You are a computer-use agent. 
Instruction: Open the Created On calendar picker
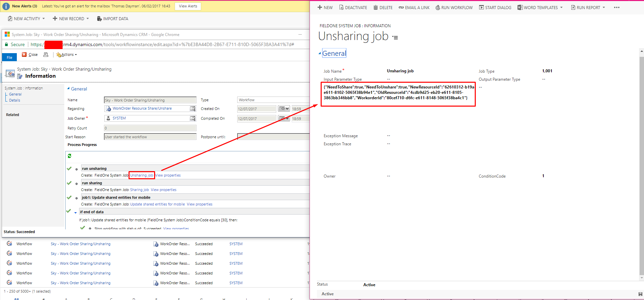point(284,109)
